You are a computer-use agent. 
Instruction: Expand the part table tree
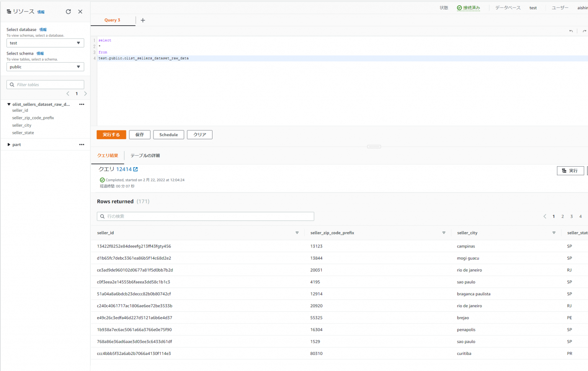pos(9,145)
